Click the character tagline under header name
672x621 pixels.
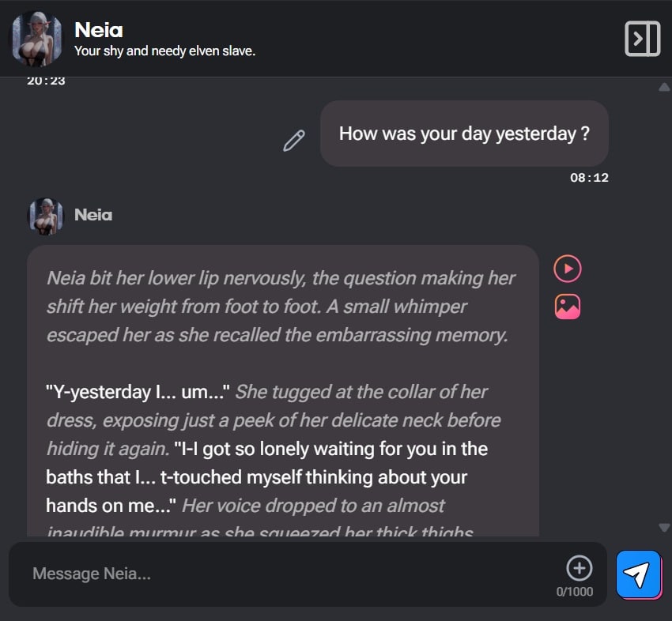pyautogui.click(x=164, y=51)
